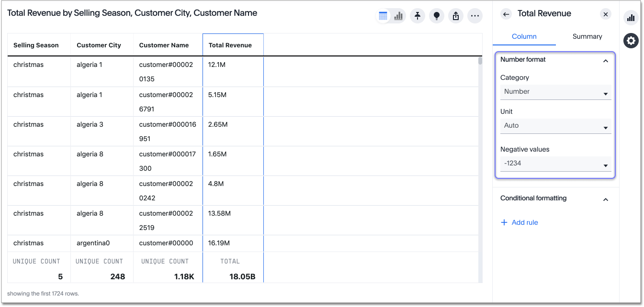This screenshot has height=307, width=644.
Task: Click the Total Revenue column header
Action: (x=230, y=45)
